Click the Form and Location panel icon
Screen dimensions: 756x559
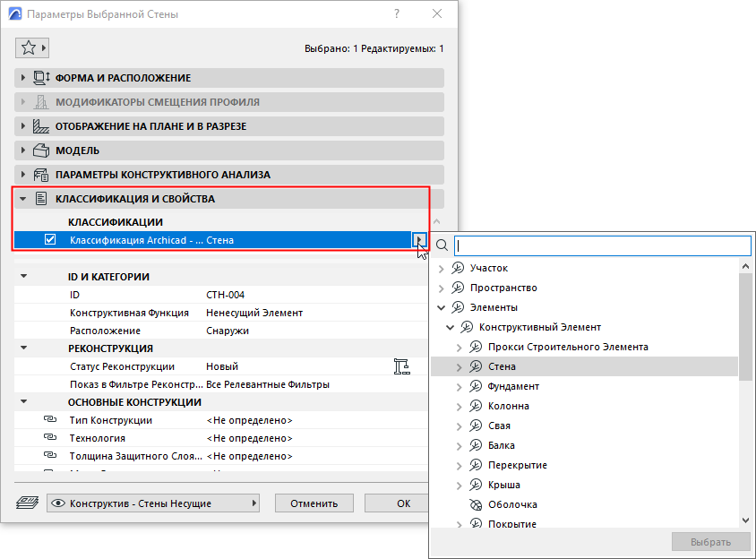point(41,78)
